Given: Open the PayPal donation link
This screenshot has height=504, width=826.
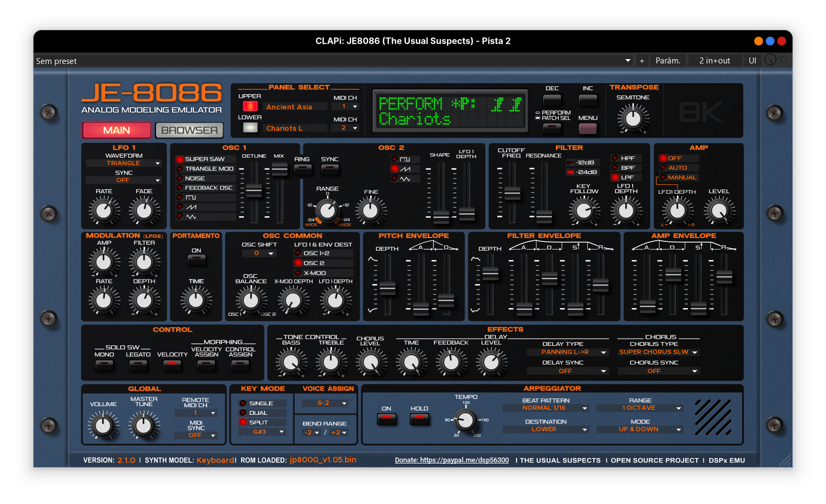Looking at the screenshot, I should click(x=451, y=460).
